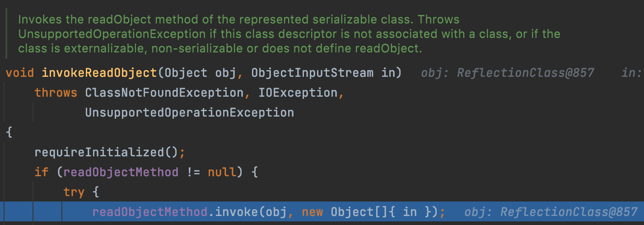644x225 pixels.
Task: Click readObjectMethod on the highlighted execution line
Action: coord(149,212)
